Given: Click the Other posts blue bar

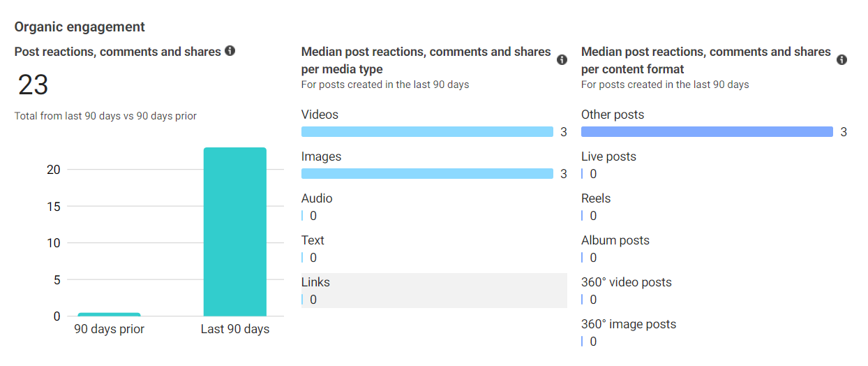Looking at the screenshot, I should tap(707, 132).
